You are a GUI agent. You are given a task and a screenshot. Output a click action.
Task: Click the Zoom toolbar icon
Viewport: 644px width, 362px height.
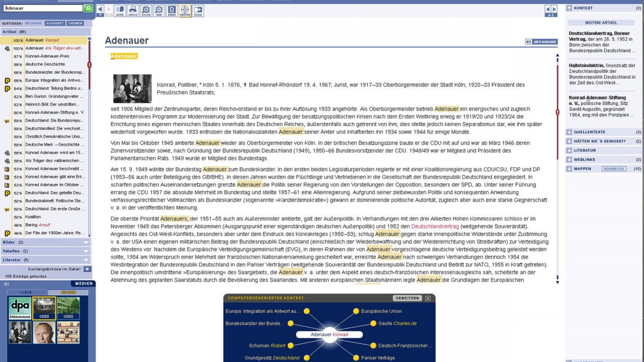pos(198,10)
